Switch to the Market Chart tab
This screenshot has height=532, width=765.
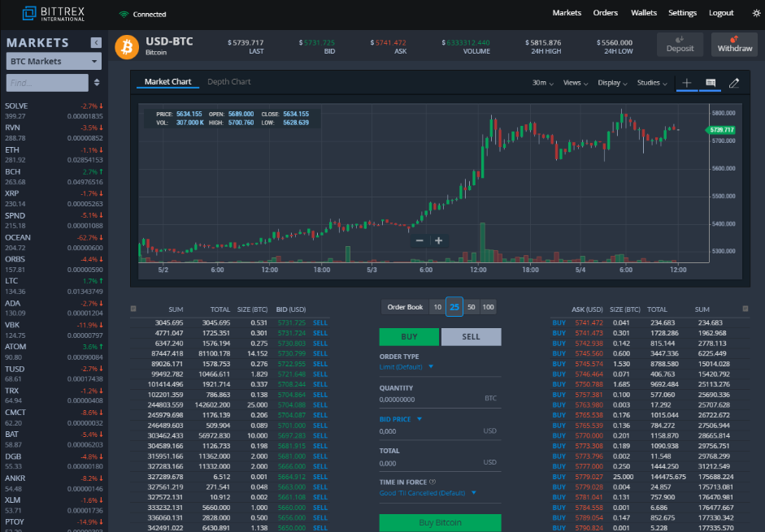pyautogui.click(x=167, y=81)
